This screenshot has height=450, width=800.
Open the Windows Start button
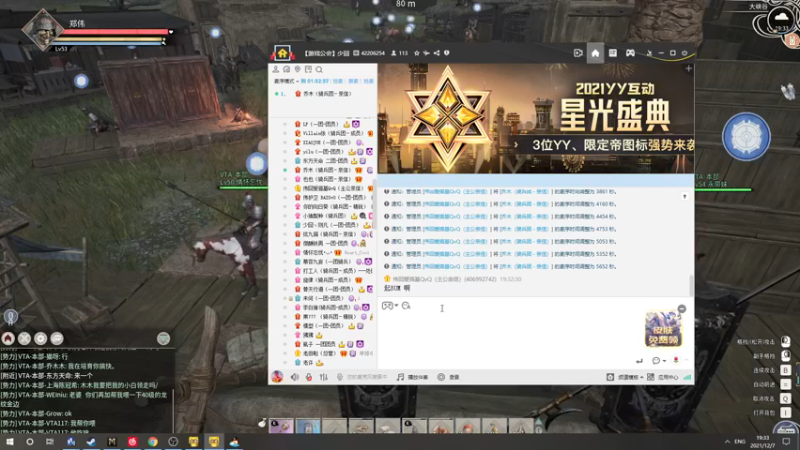pyautogui.click(x=10, y=441)
